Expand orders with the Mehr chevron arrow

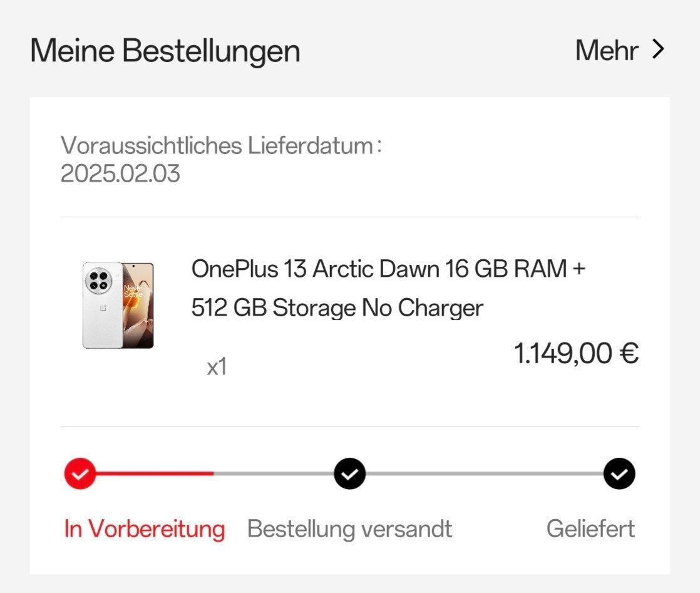[657, 49]
